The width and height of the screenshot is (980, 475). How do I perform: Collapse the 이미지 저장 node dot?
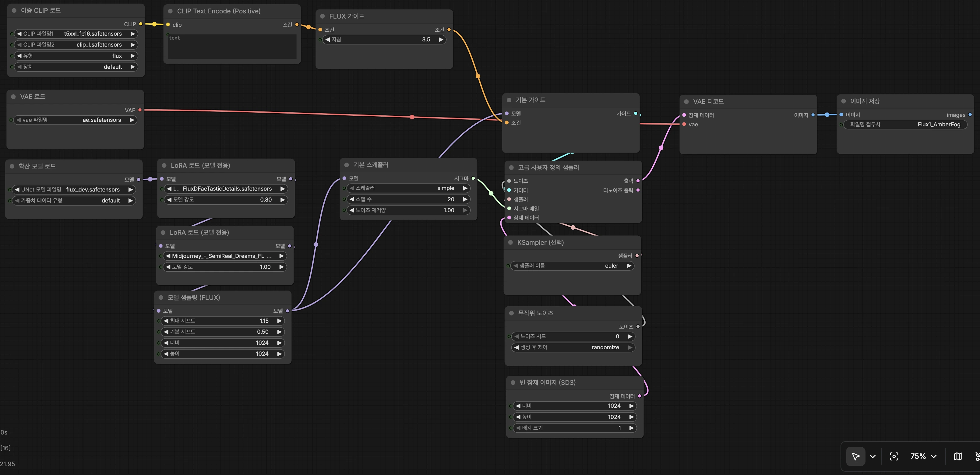[844, 101]
